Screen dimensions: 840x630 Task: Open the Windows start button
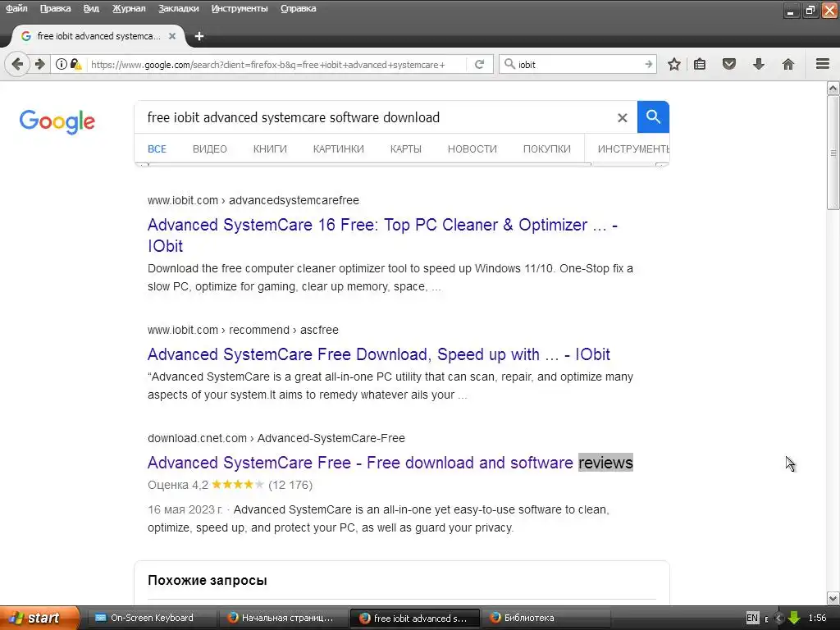pos(39,618)
